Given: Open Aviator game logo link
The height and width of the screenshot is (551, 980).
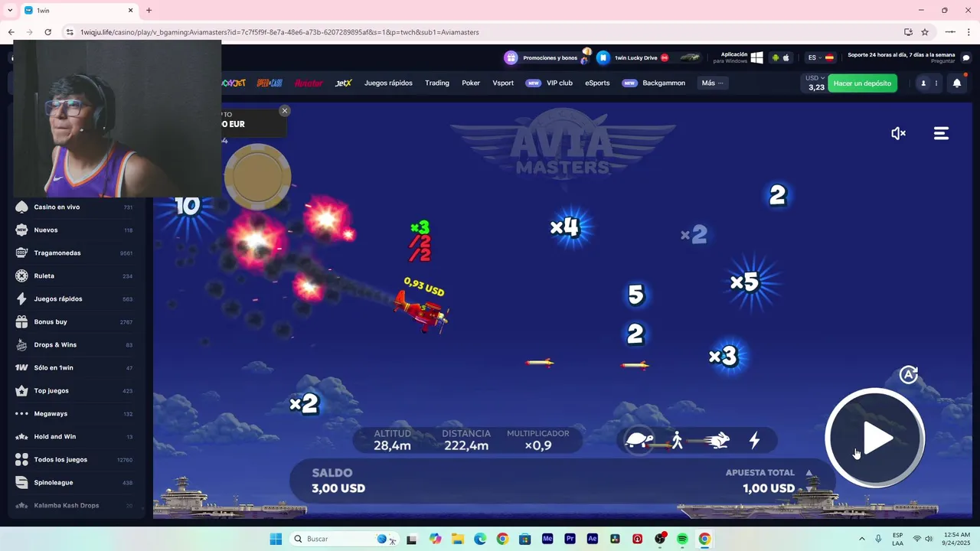Looking at the screenshot, I should click(309, 83).
